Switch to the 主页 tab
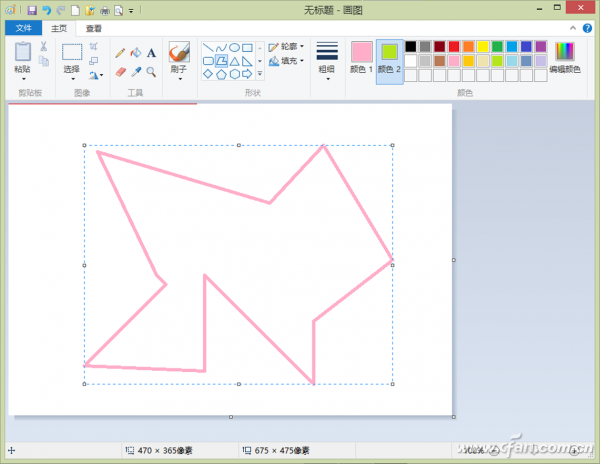600x464 pixels. (x=59, y=28)
